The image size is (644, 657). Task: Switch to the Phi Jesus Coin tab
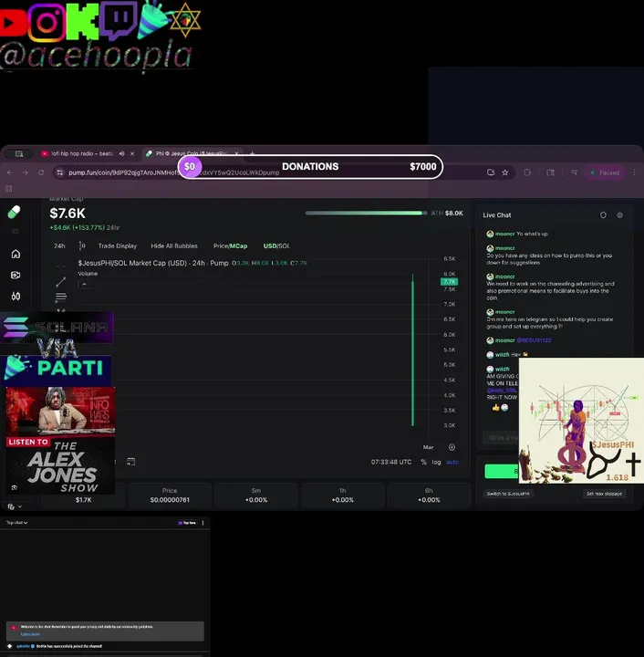point(191,153)
